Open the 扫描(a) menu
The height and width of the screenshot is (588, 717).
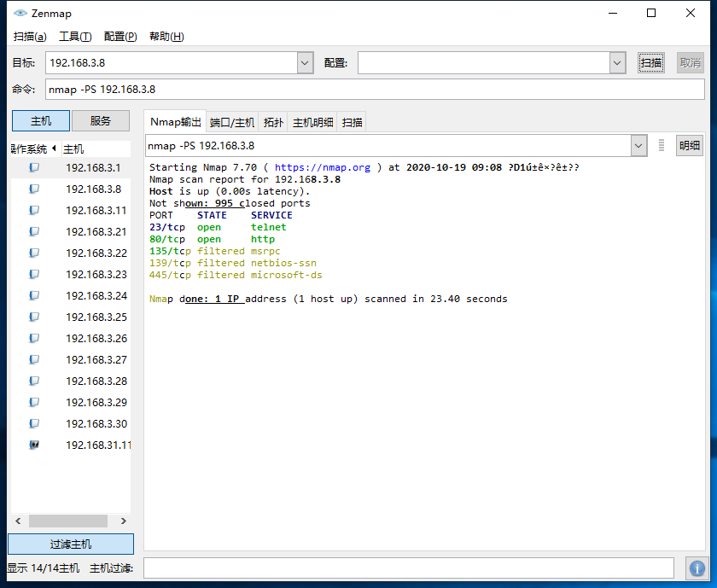tap(30, 37)
